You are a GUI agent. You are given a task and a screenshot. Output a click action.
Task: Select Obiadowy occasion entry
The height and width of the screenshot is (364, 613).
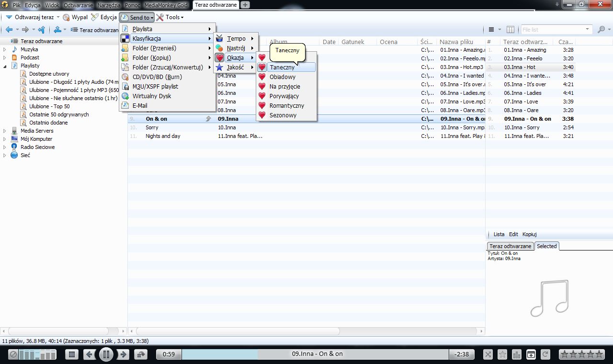pyautogui.click(x=286, y=77)
